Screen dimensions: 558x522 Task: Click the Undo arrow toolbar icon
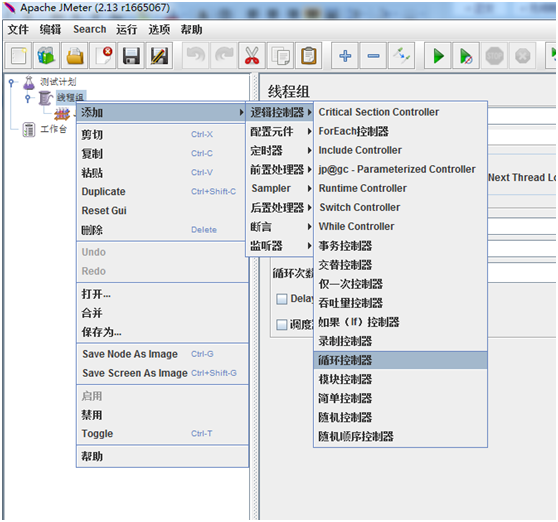[196, 56]
